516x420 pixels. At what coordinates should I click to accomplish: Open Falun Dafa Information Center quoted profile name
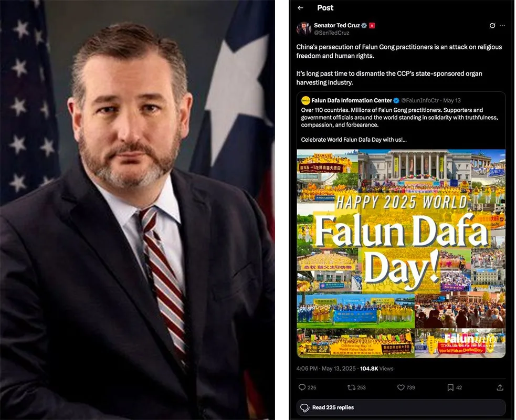[x=352, y=100]
